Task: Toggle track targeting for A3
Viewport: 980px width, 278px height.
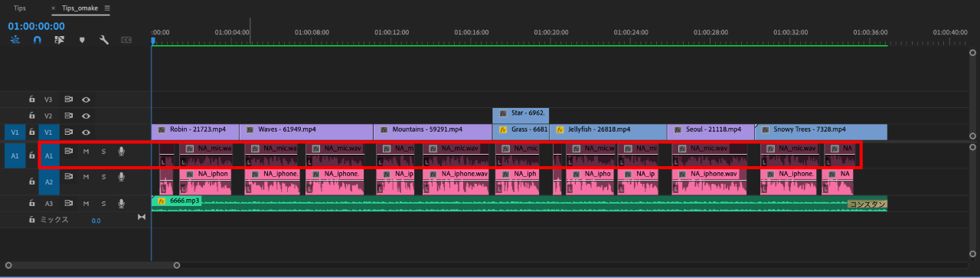Action: coord(48,204)
